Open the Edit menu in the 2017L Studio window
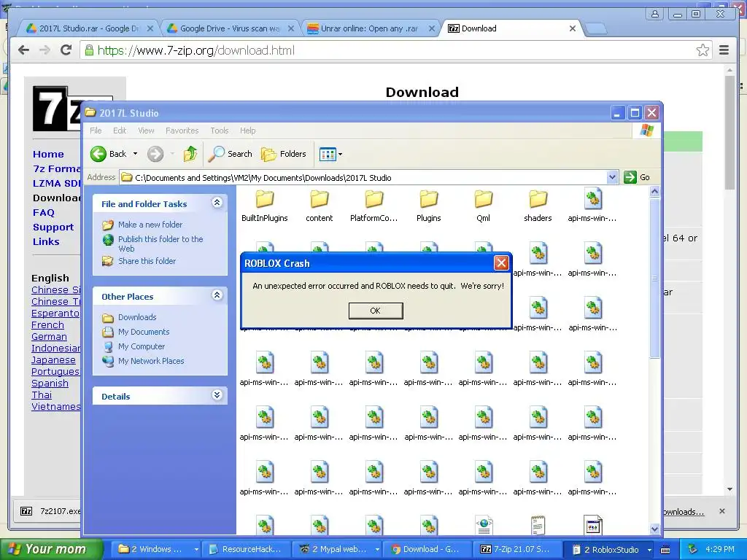The width and height of the screenshot is (747, 560). point(120,131)
